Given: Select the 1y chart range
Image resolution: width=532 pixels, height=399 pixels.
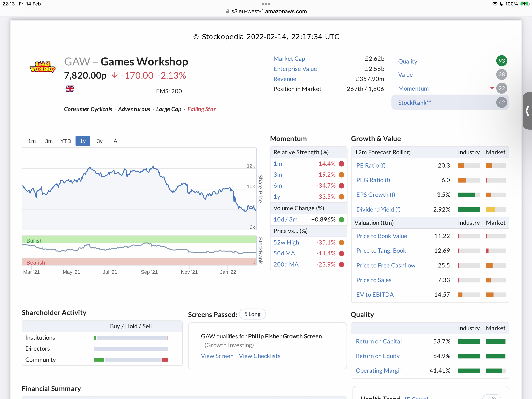Looking at the screenshot, I should coord(83,141).
